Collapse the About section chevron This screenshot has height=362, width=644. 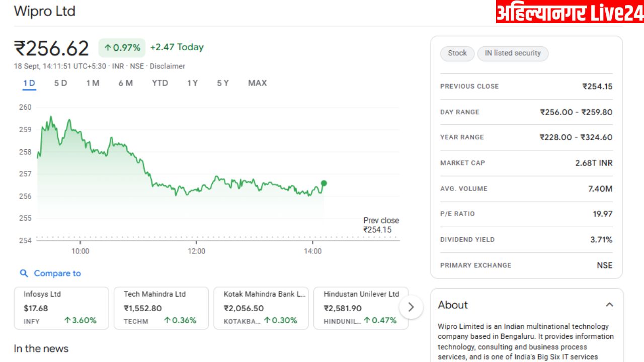pyautogui.click(x=609, y=305)
